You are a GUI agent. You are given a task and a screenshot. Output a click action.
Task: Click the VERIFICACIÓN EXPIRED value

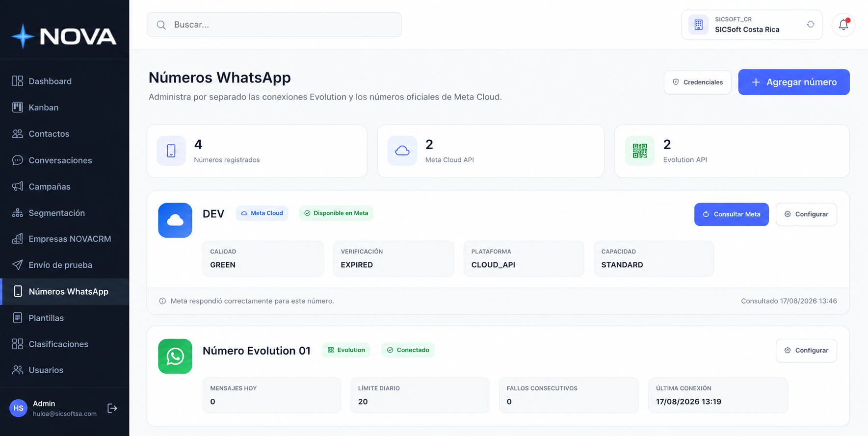(357, 265)
